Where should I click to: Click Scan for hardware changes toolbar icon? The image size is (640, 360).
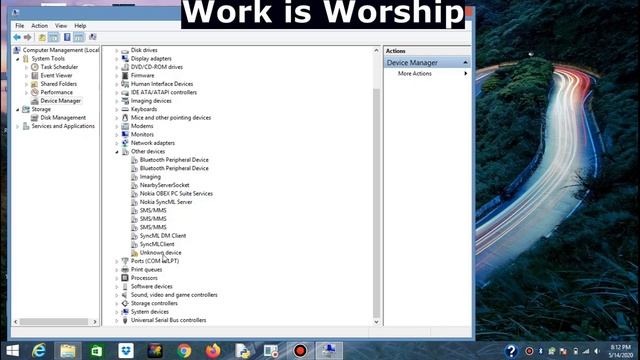tap(93, 38)
